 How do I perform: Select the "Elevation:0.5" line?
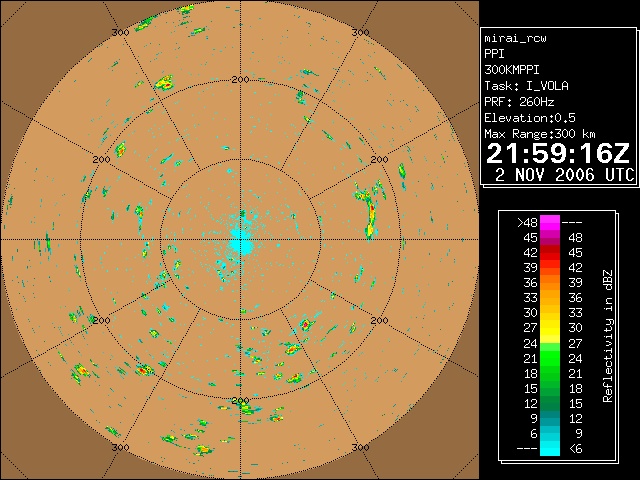(x=530, y=118)
